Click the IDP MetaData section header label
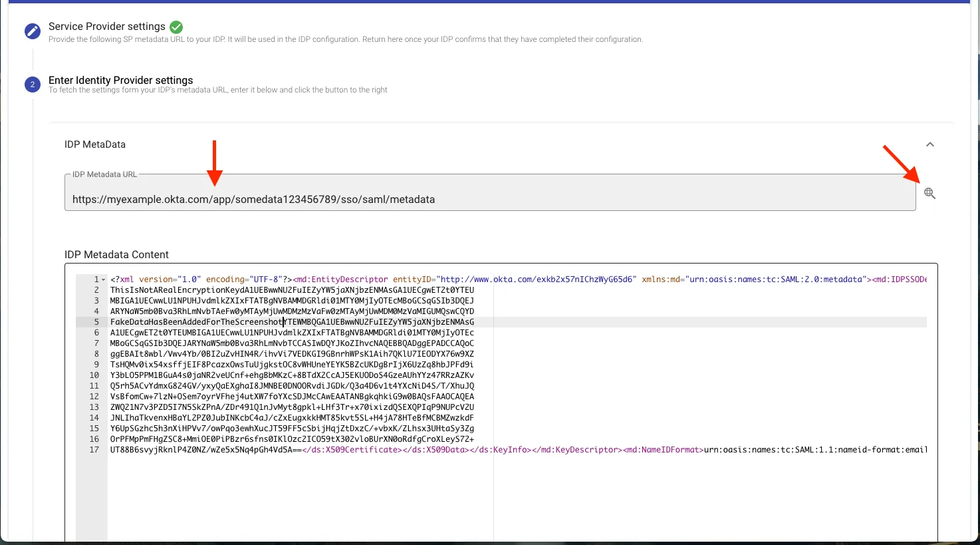This screenshot has width=980, height=545. coord(95,144)
